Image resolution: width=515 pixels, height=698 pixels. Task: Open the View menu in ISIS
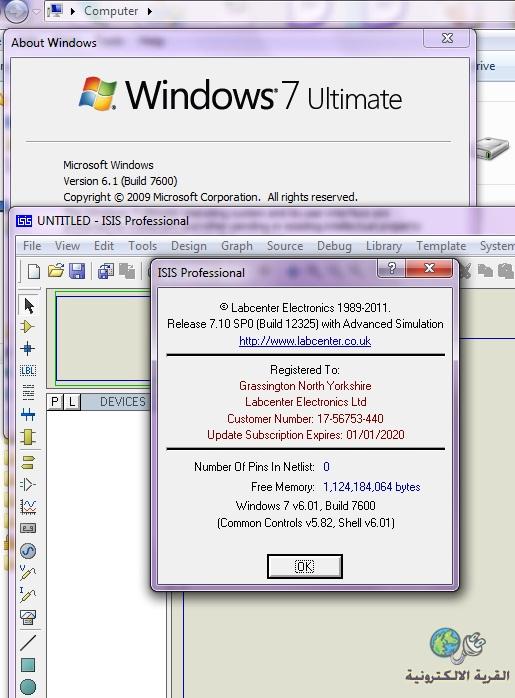coord(67,246)
